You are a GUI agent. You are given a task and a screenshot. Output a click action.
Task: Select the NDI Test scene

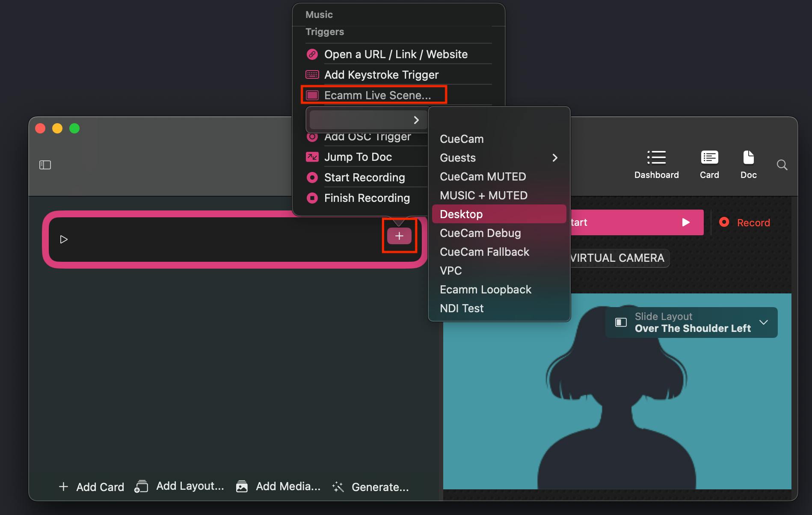pyautogui.click(x=499, y=308)
